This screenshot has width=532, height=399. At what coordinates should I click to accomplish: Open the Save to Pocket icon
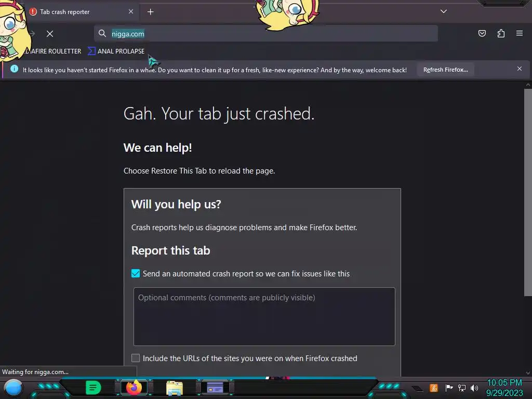pyautogui.click(x=482, y=33)
